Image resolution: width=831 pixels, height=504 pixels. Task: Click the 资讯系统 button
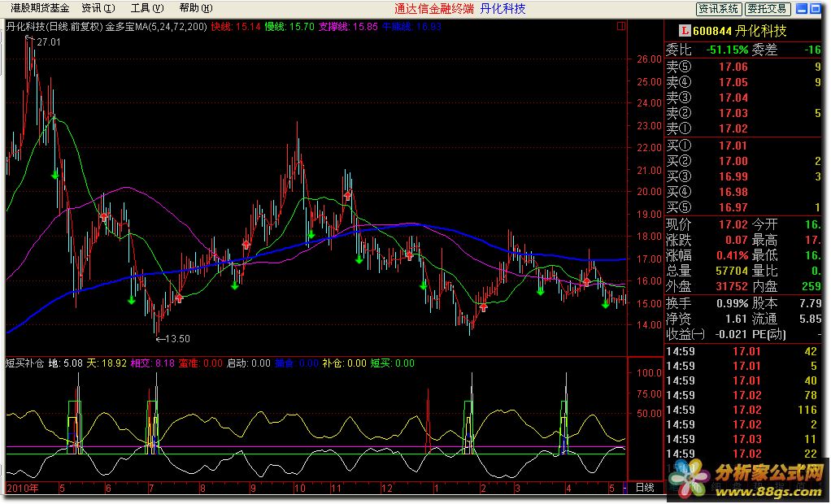[719, 9]
